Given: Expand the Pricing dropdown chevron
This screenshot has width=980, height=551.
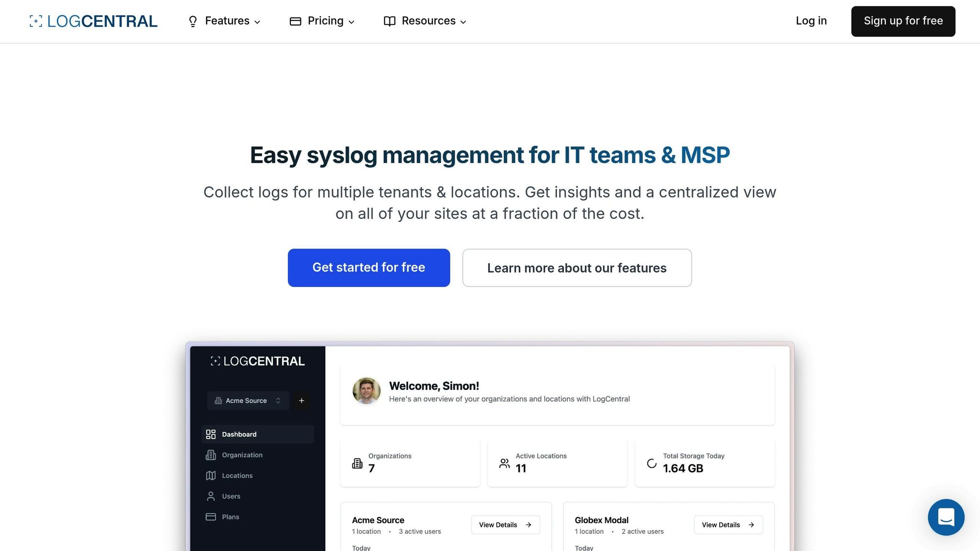Looking at the screenshot, I should click(x=351, y=22).
